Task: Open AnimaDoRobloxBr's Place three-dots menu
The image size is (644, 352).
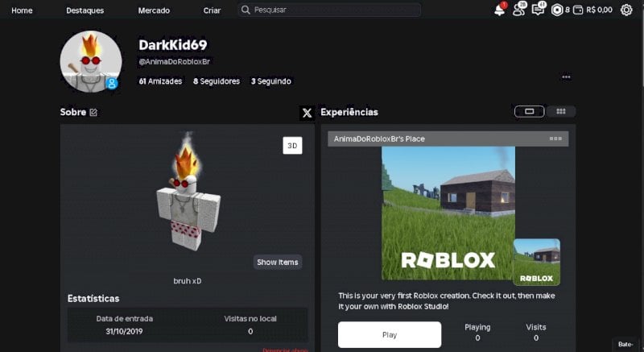Action: [555, 139]
